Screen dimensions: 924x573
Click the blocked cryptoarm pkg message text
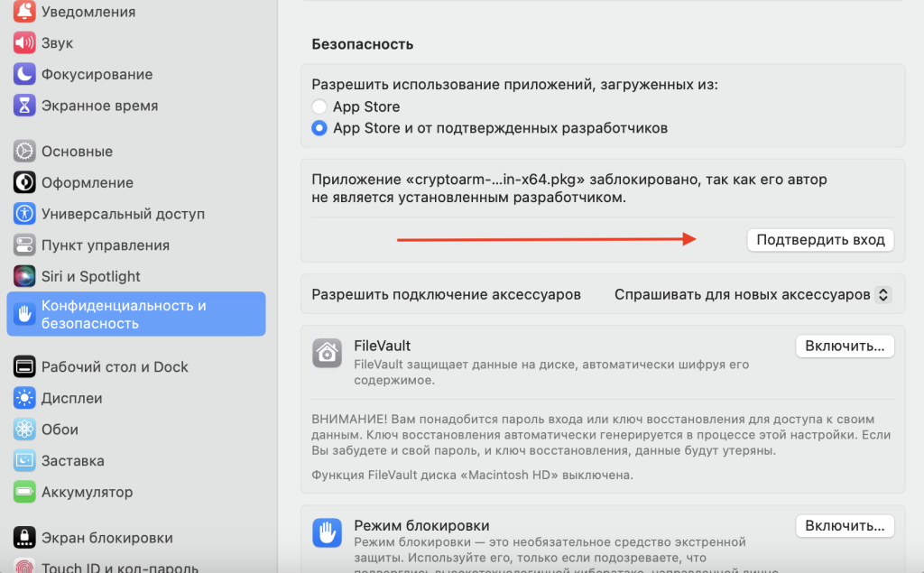coord(569,188)
